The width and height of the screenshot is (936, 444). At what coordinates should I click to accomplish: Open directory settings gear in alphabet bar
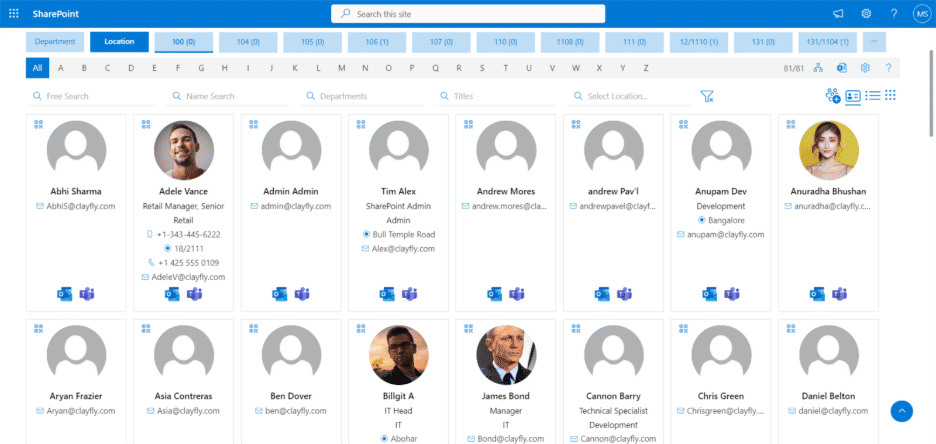tap(865, 68)
